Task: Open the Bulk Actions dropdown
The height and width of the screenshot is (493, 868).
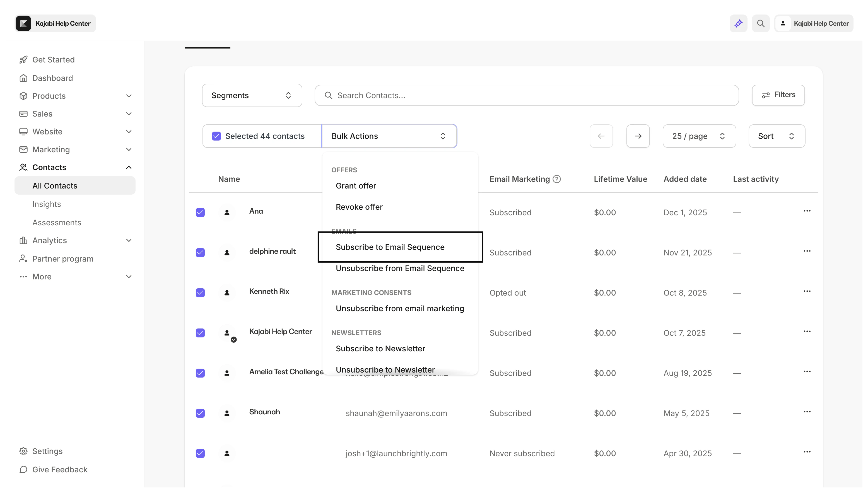Action: (x=389, y=136)
